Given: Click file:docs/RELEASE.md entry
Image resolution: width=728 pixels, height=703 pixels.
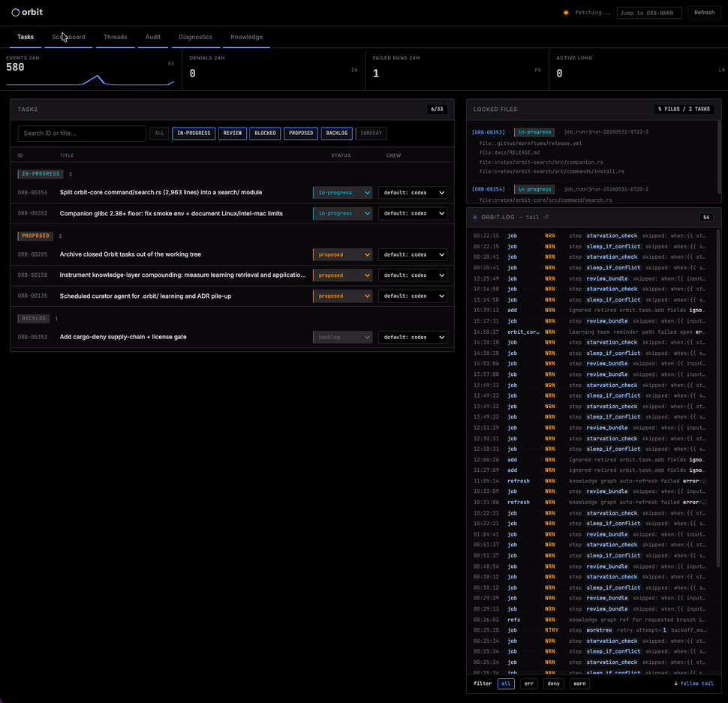Looking at the screenshot, I should coord(510,152).
